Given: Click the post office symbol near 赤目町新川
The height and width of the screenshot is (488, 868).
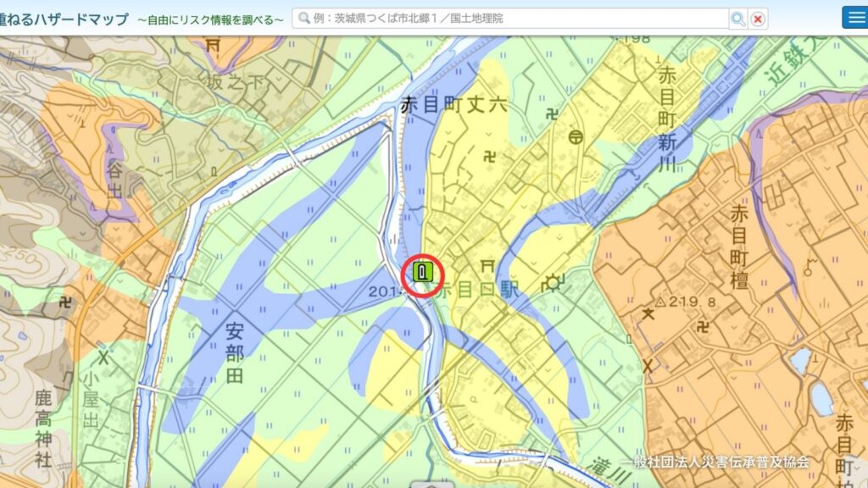Looking at the screenshot, I should (576, 136).
